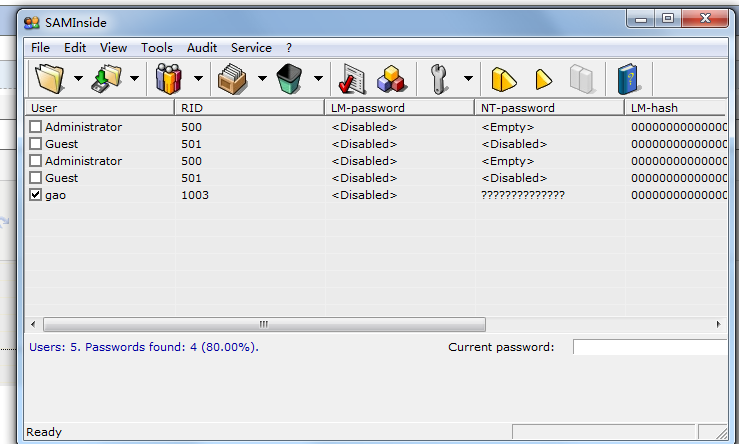This screenshot has height=444, width=739.
Task: Open the File menu
Action: click(41, 48)
